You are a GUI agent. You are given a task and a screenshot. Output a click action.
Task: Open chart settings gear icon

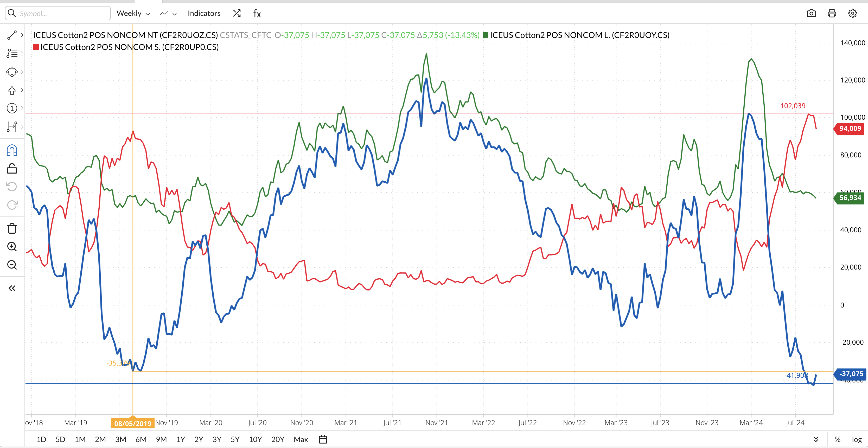(852, 14)
